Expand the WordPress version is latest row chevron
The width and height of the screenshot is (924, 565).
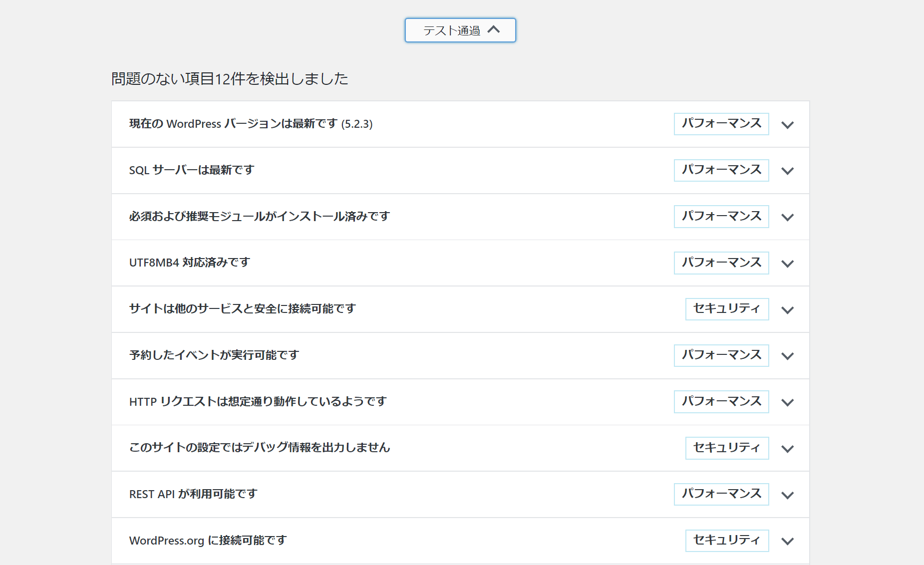pos(787,125)
